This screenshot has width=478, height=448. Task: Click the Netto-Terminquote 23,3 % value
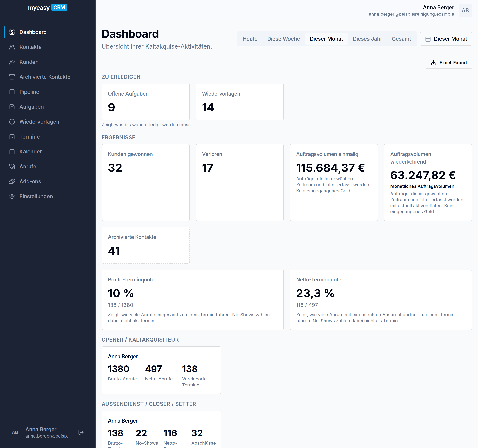(x=315, y=293)
